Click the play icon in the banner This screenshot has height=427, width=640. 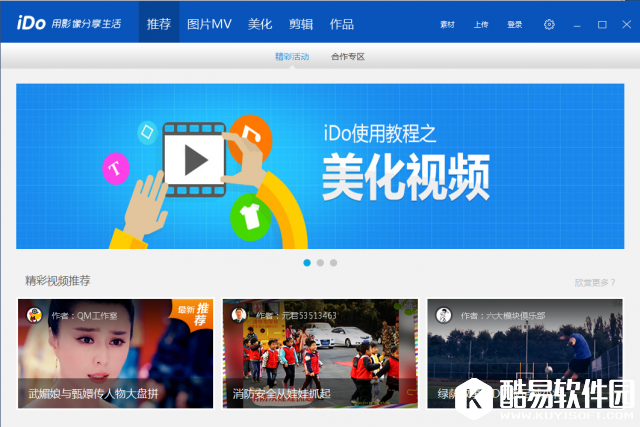(195, 160)
